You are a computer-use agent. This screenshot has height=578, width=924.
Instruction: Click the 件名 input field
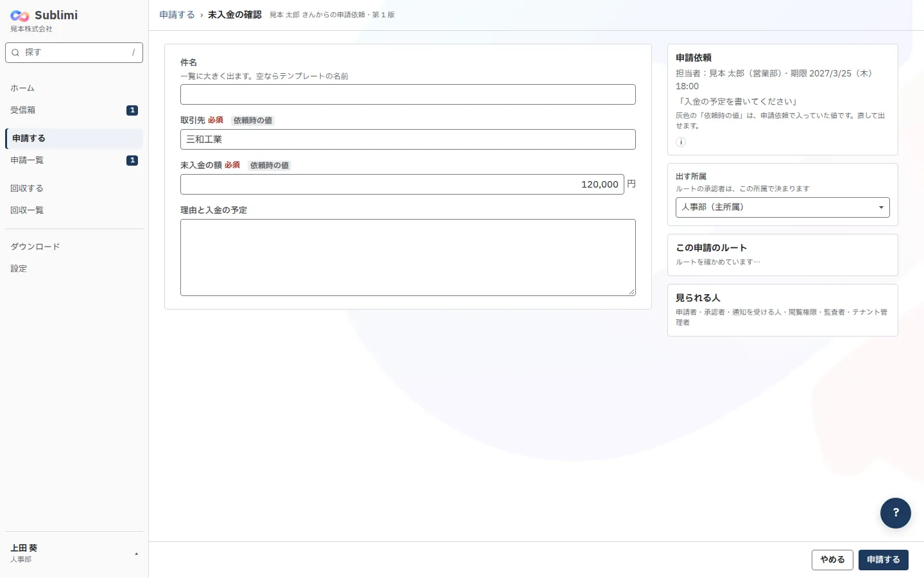[408, 94]
